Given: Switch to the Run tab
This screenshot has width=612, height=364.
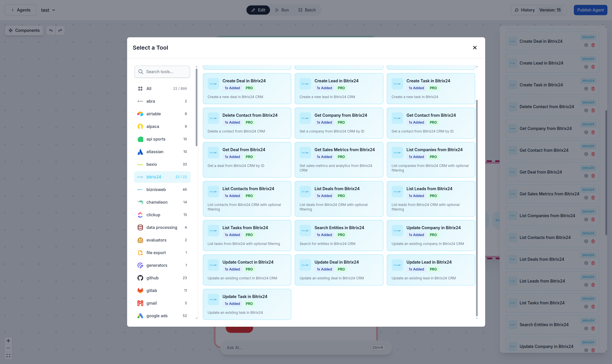Looking at the screenshot, I should point(282,10).
